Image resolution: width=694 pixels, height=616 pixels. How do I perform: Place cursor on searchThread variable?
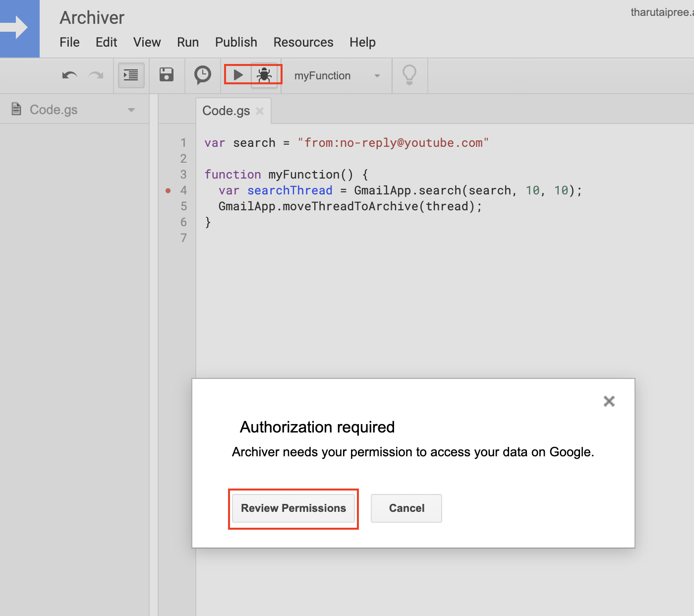(290, 190)
